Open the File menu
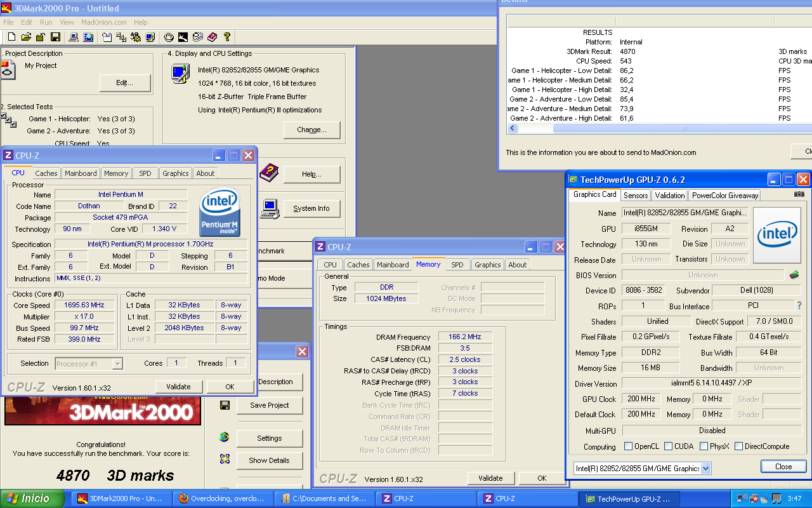812x508 pixels. [x=8, y=22]
